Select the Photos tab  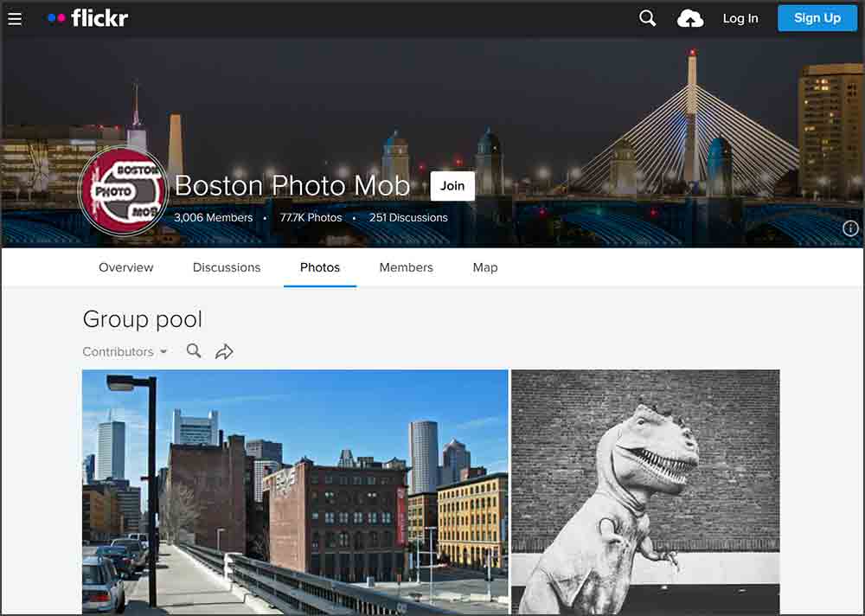320,267
